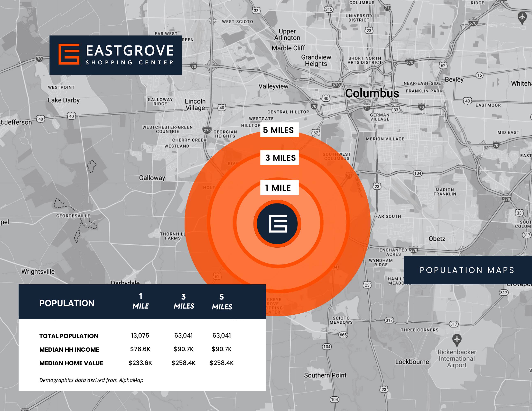Click the AlphaMap demographics source note
Viewport: 532px width, 411px height.
point(91,380)
